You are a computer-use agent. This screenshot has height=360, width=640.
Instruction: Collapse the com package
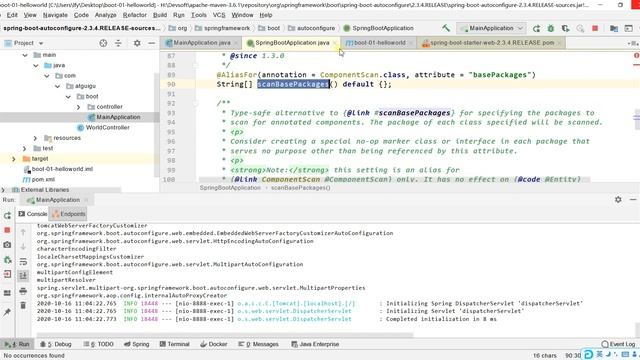(x=47, y=76)
